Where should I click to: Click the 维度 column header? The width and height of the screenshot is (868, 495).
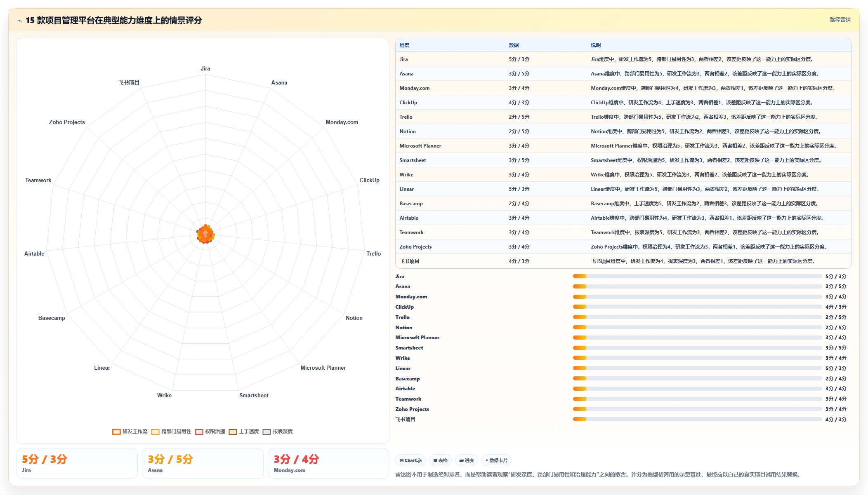pyautogui.click(x=404, y=45)
